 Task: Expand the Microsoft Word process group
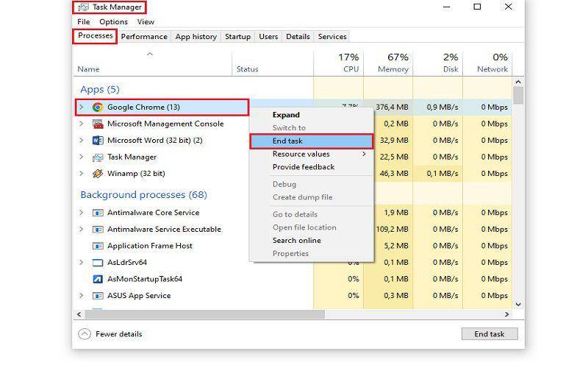coord(81,140)
